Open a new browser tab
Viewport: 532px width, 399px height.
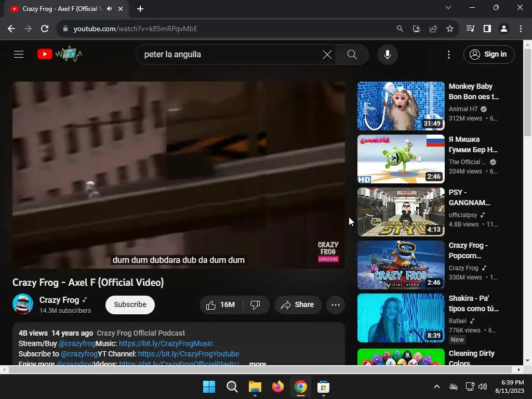[x=140, y=9]
